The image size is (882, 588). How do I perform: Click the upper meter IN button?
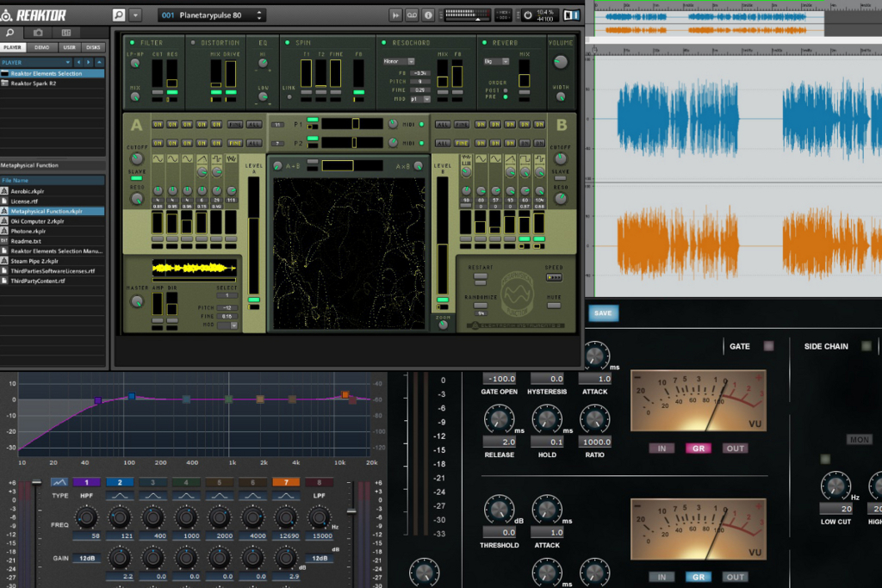pos(661,449)
